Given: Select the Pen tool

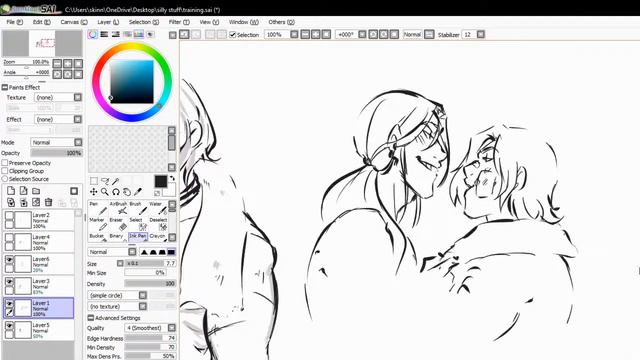Looking at the screenshot, I should pos(97,208).
